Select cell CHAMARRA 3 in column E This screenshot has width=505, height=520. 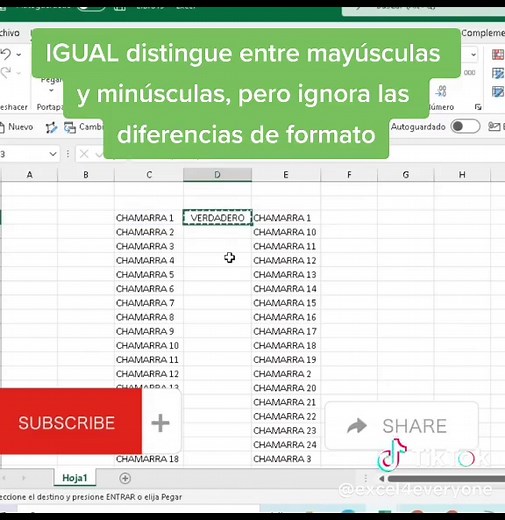pos(286,459)
